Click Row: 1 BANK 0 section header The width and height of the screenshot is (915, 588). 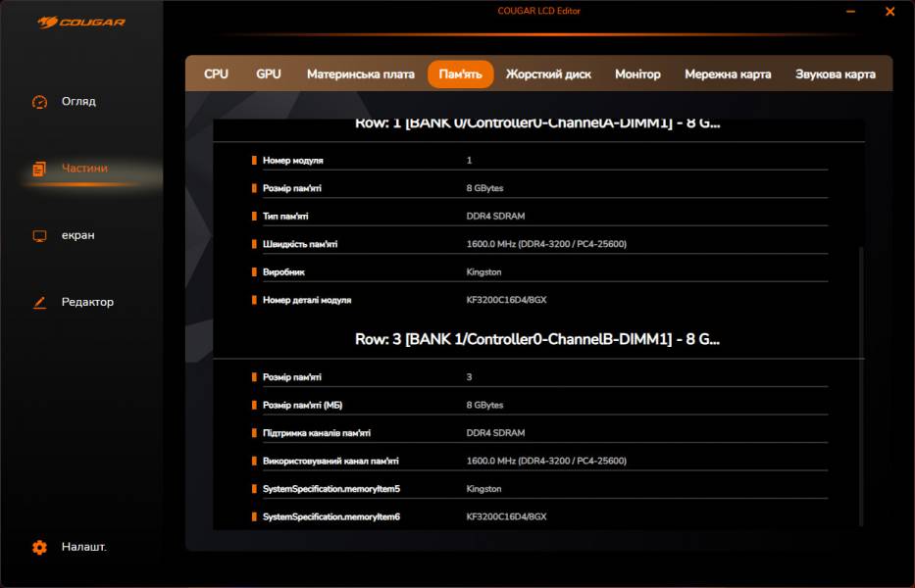coord(538,124)
